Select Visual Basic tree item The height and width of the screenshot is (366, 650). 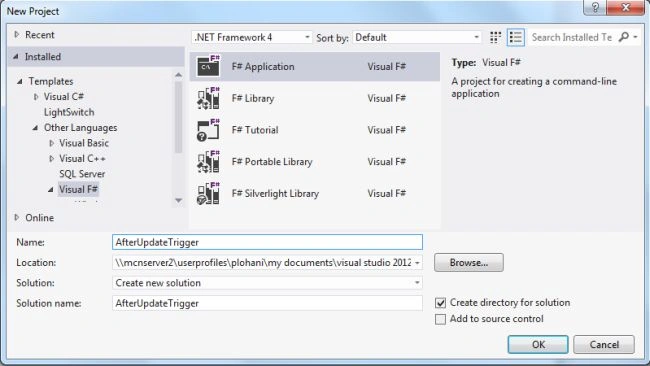coord(84,143)
